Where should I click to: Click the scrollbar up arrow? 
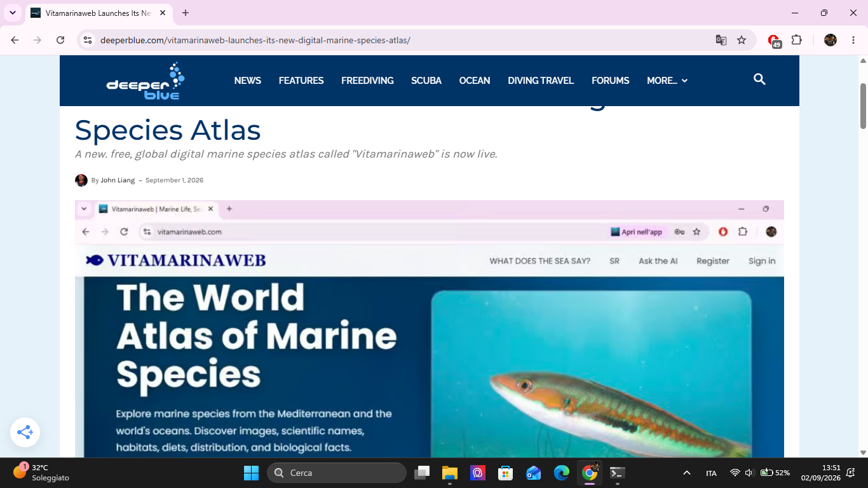pyautogui.click(x=863, y=60)
